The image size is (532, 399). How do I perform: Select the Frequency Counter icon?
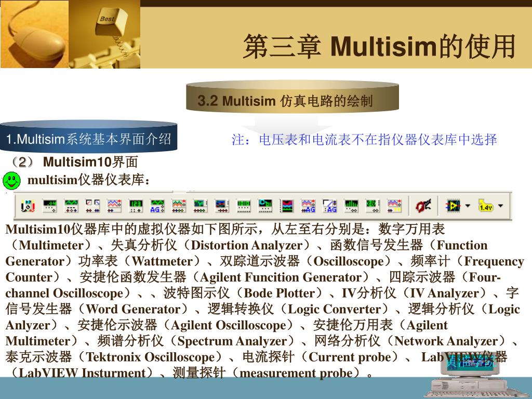136,206
